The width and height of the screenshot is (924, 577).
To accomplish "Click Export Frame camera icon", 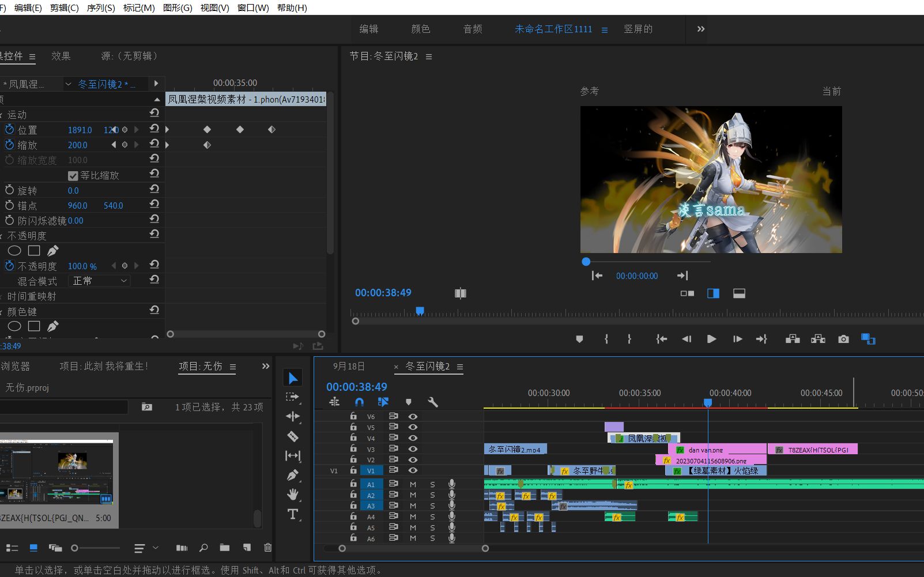I will tap(843, 339).
